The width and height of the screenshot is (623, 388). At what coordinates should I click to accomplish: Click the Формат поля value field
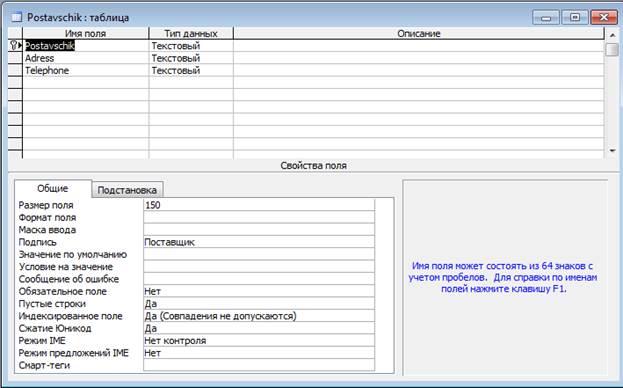point(259,217)
